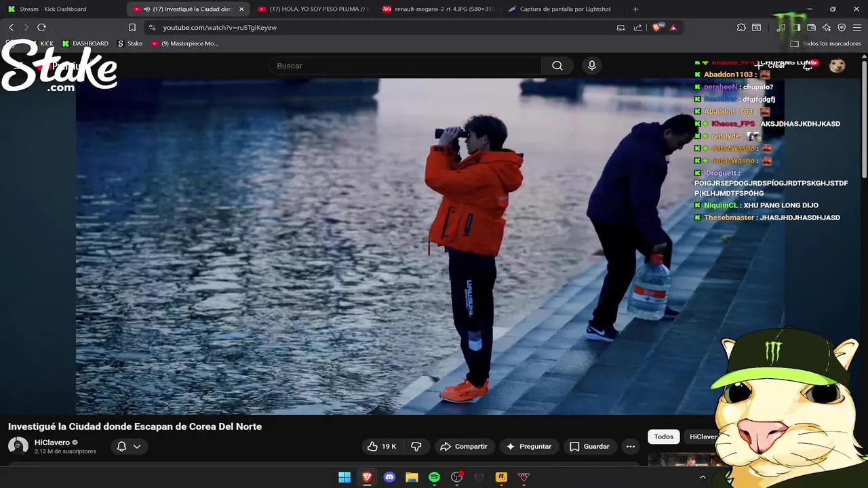Open Todos los marcadores folder
The width and height of the screenshot is (868, 488).
click(825, 43)
